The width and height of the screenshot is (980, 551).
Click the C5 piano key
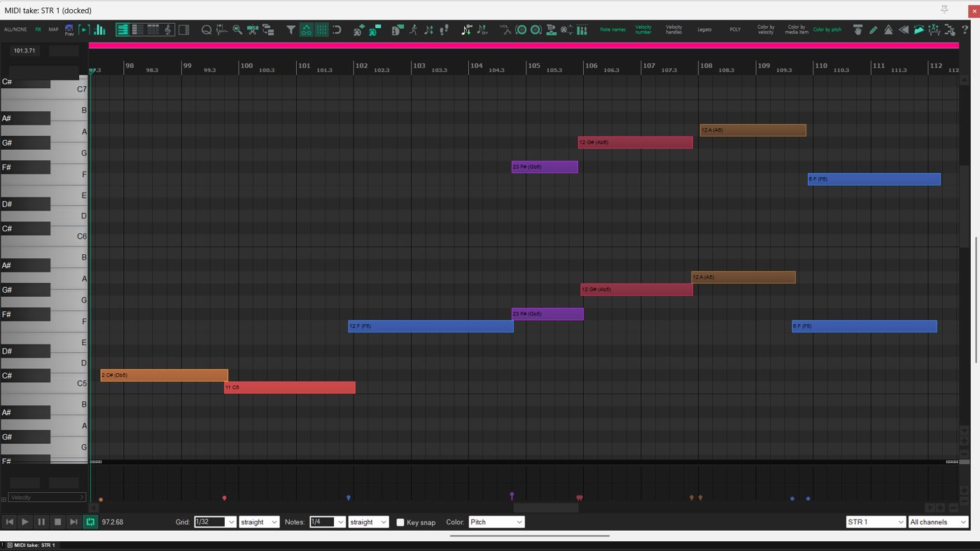(x=70, y=384)
